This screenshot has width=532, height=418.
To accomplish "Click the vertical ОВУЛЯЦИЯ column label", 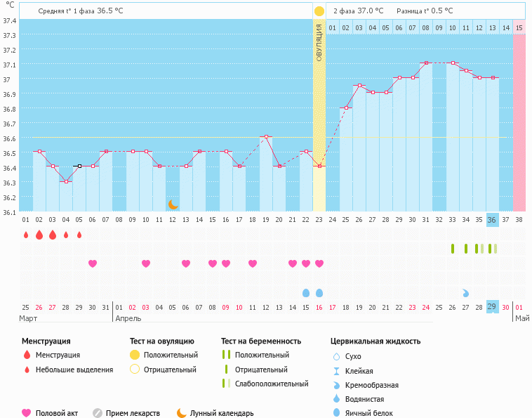I will click(x=319, y=44).
